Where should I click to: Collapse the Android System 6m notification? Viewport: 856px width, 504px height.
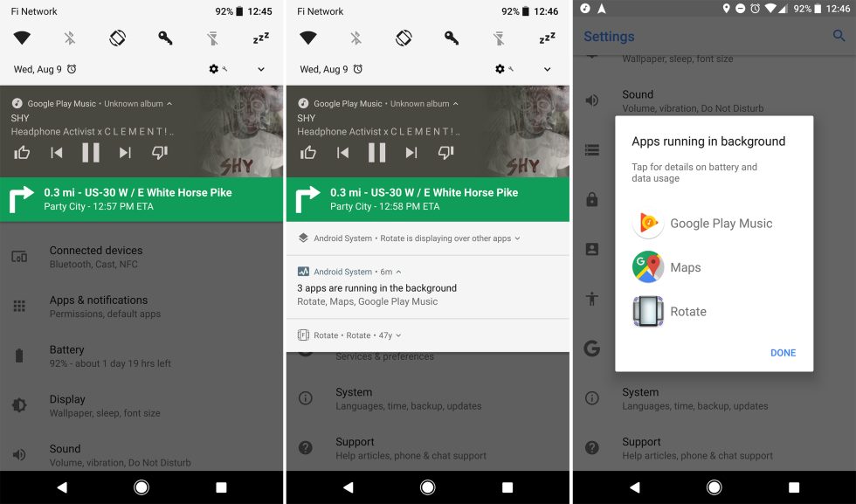398,272
